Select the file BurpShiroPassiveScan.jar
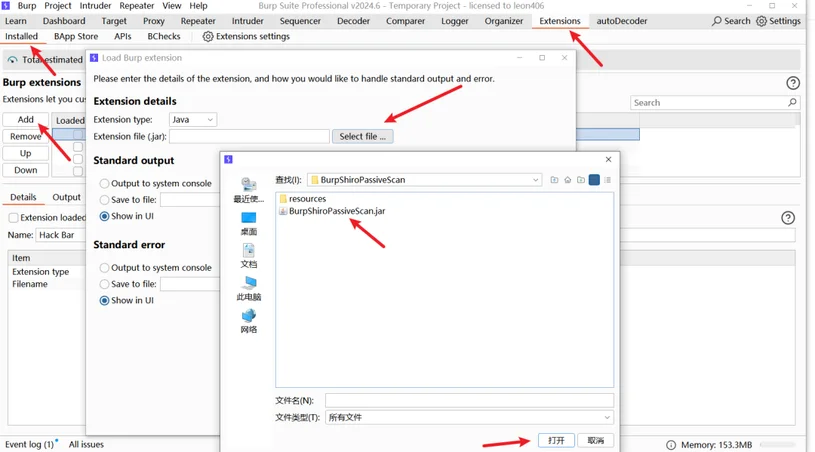The width and height of the screenshot is (815, 452). [x=337, y=211]
